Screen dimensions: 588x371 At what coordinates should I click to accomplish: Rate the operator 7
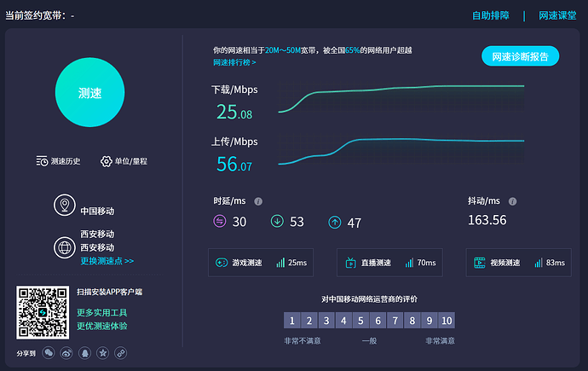395,321
